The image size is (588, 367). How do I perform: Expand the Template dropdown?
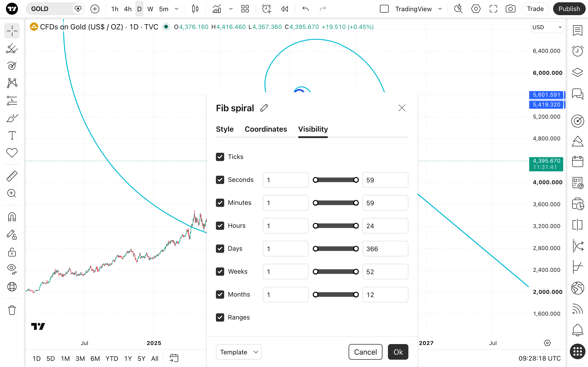[239, 352]
